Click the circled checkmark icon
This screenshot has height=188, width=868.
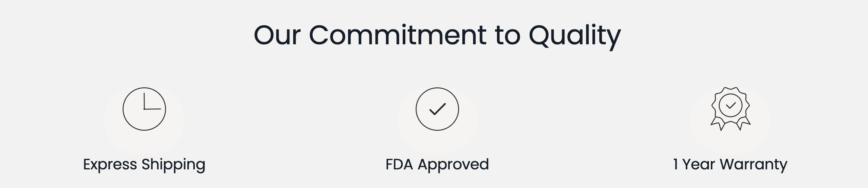pyautogui.click(x=437, y=109)
